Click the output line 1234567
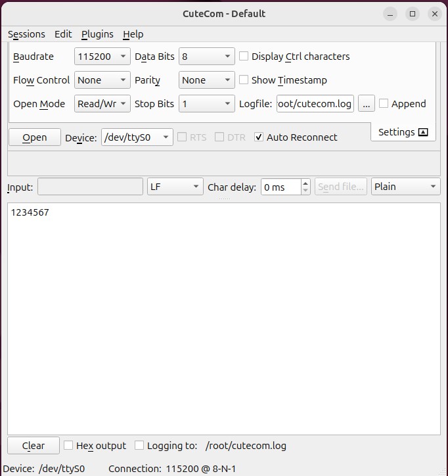 (30, 212)
